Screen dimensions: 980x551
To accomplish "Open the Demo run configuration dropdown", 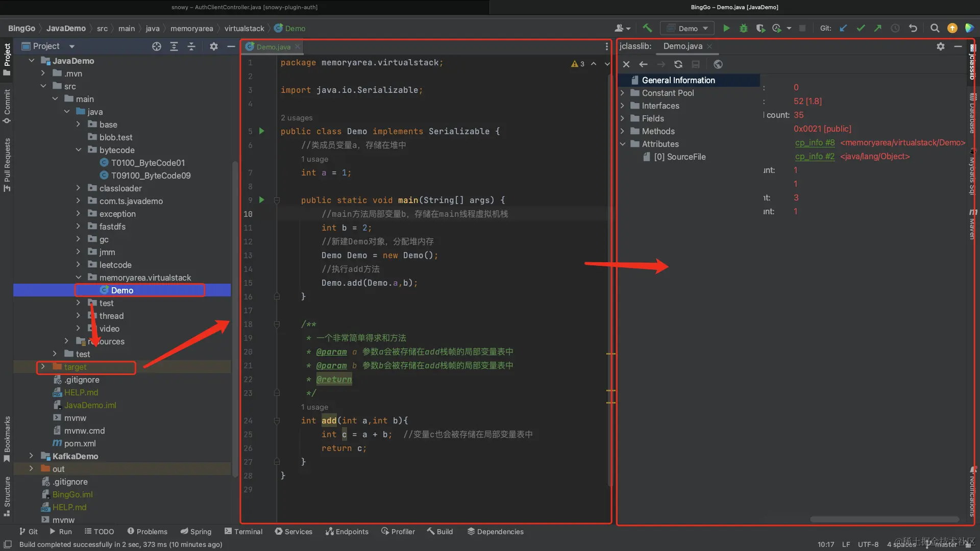I will tap(687, 29).
